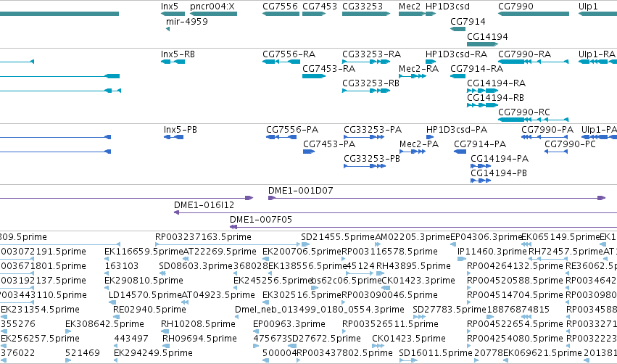Viewport: 617px width, 364px height.
Task: Open the DME1-007F05 BAC feature
Action: coord(423,227)
